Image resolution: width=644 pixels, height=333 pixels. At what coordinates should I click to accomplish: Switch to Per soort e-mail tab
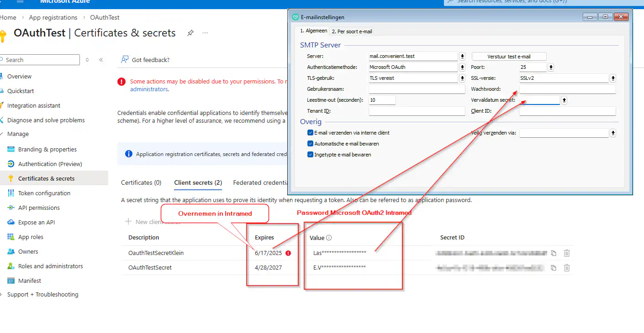352,31
